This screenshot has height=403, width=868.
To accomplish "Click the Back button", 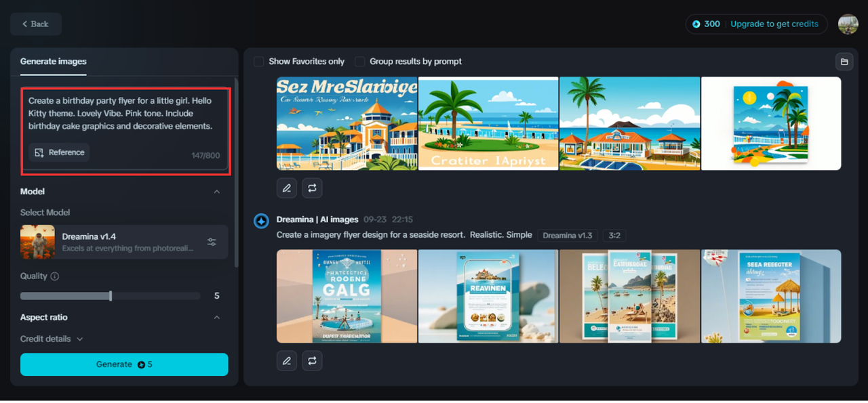I will point(36,24).
